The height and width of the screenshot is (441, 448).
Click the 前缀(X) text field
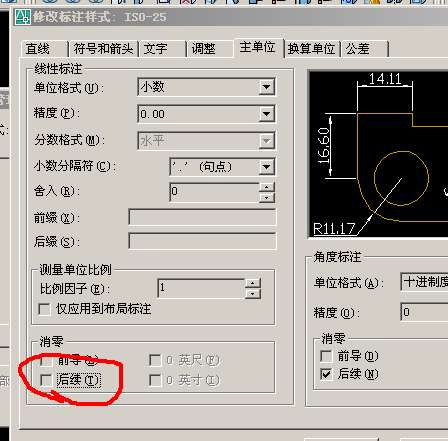[202, 218]
